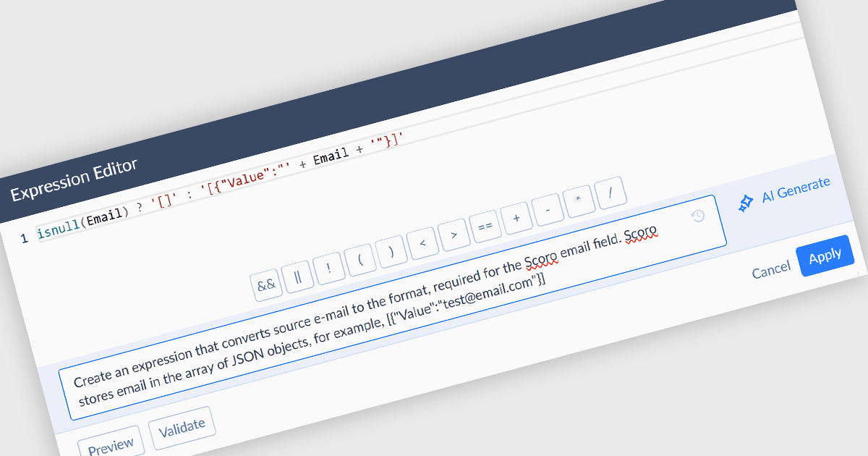Insert the minus operator

(548, 208)
